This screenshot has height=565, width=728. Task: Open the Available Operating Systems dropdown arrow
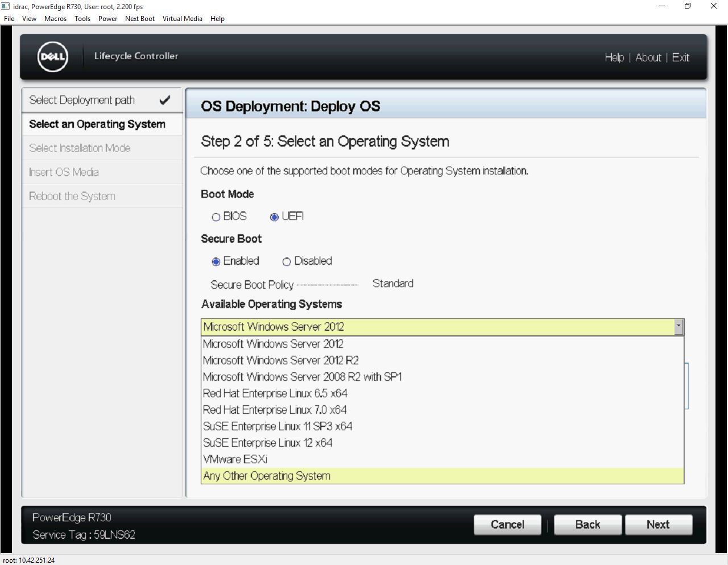tap(678, 327)
